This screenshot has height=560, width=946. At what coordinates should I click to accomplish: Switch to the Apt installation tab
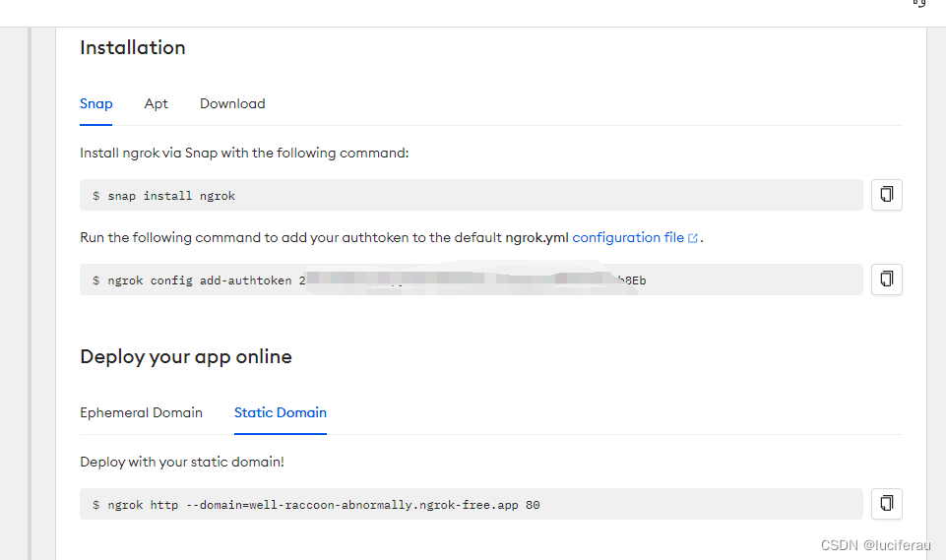click(x=156, y=103)
